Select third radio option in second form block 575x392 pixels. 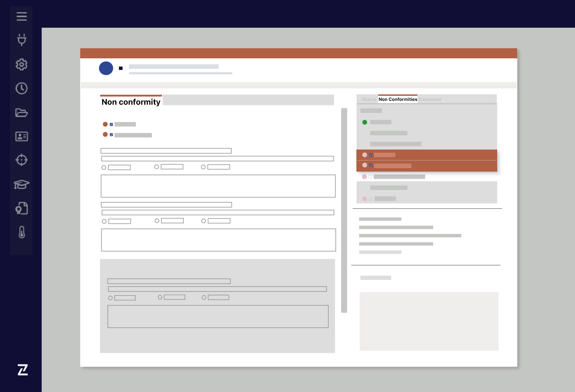tap(203, 221)
